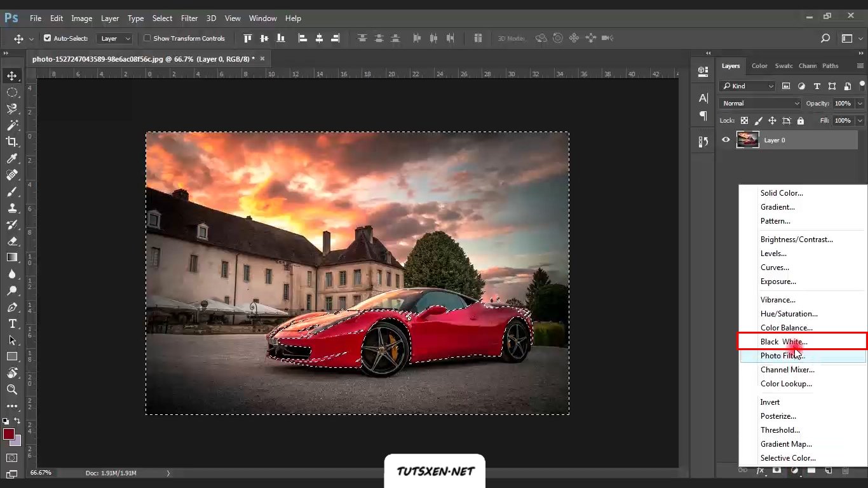Open the Normal blend mode dropdown
868x488 pixels.
[x=760, y=103]
